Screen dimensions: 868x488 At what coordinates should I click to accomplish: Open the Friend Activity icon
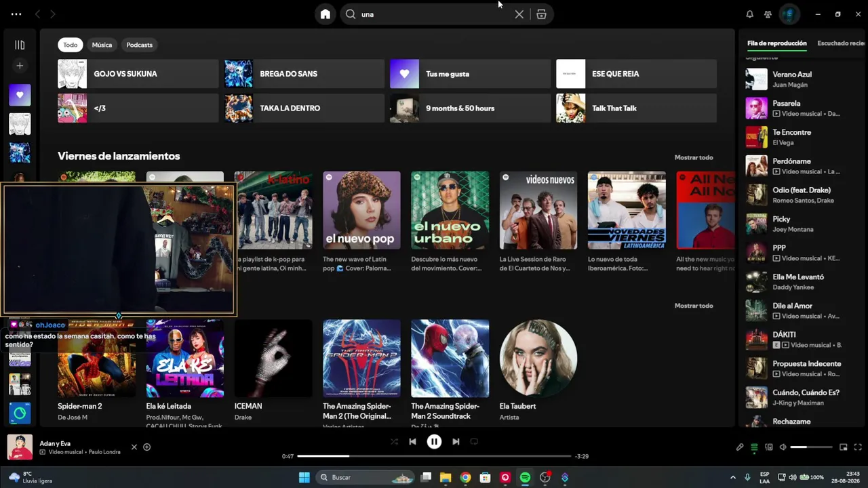pos(768,14)
